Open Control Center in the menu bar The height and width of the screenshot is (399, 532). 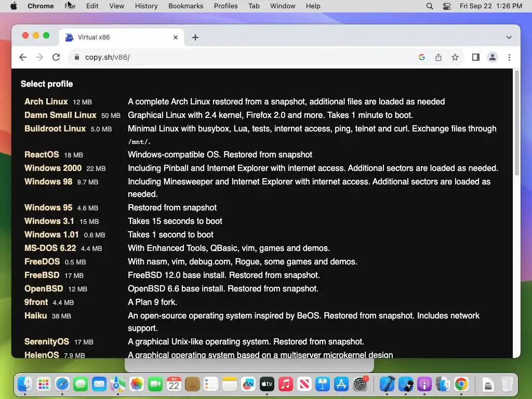pyautogui.click(x=447, y=6)
